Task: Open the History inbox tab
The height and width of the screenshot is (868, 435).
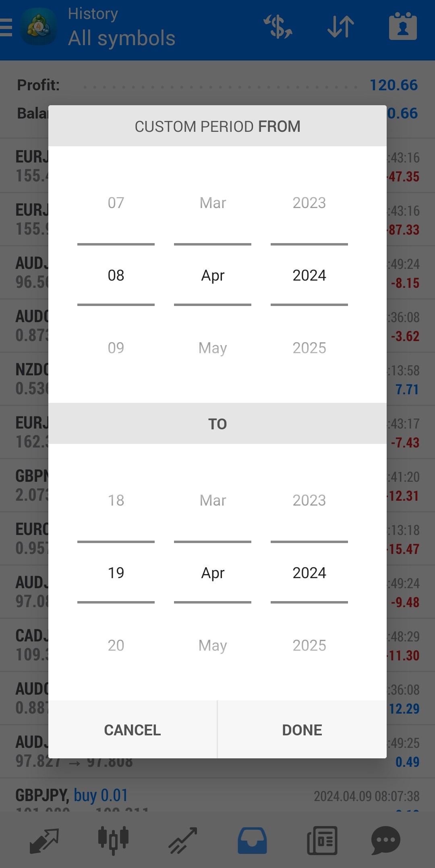Action: point(252,841)
